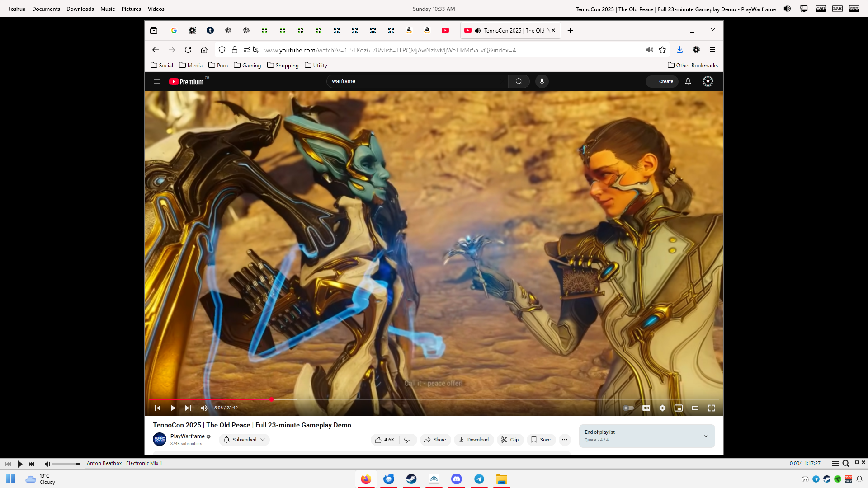
Task: Expand the Other Bookmarks folder
Action: (693, 65)
